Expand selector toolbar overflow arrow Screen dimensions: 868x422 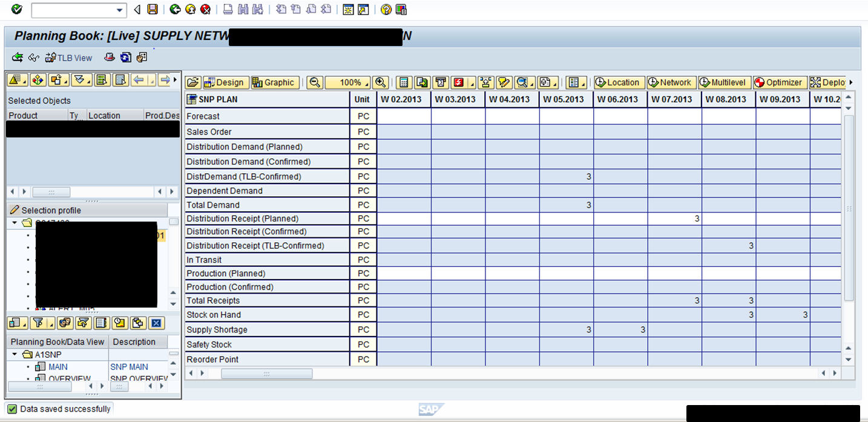(x=176, y=80)
